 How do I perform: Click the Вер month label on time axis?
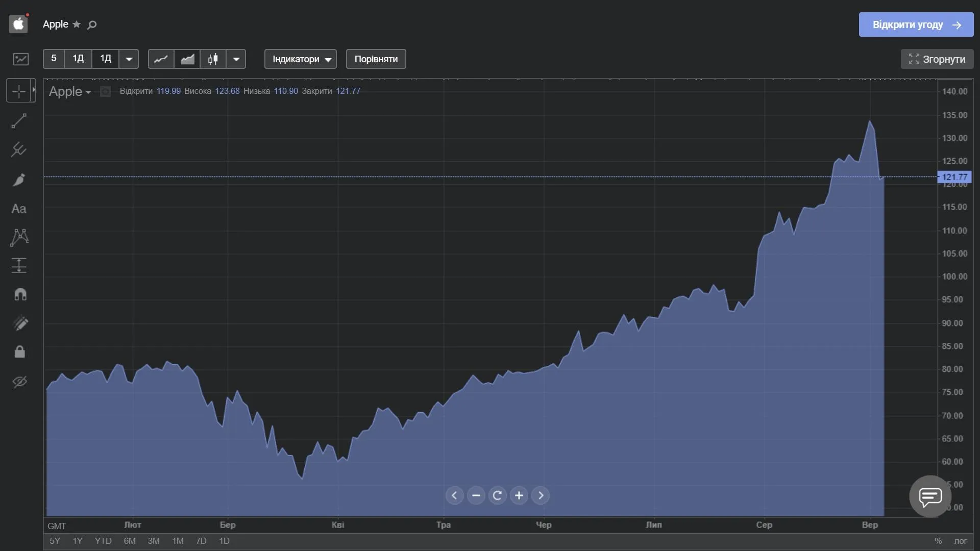(870, 524)
